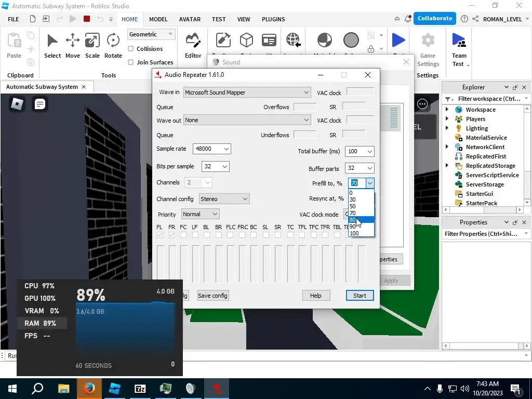Open the Wave out device dropdown
Screen dimensions: 532x399
click(x=247, y=120)
